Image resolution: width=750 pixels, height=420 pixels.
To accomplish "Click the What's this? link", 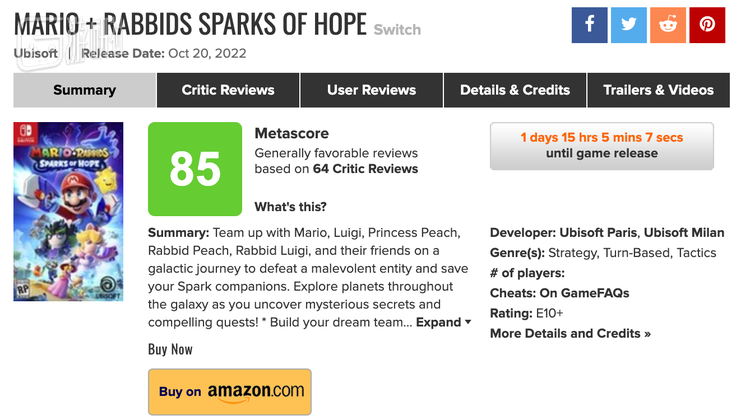I will pyautogui.click(x=290, y=207).
